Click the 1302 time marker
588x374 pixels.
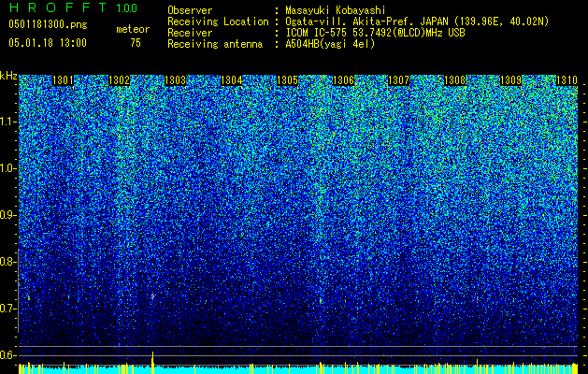pos(120,80)
